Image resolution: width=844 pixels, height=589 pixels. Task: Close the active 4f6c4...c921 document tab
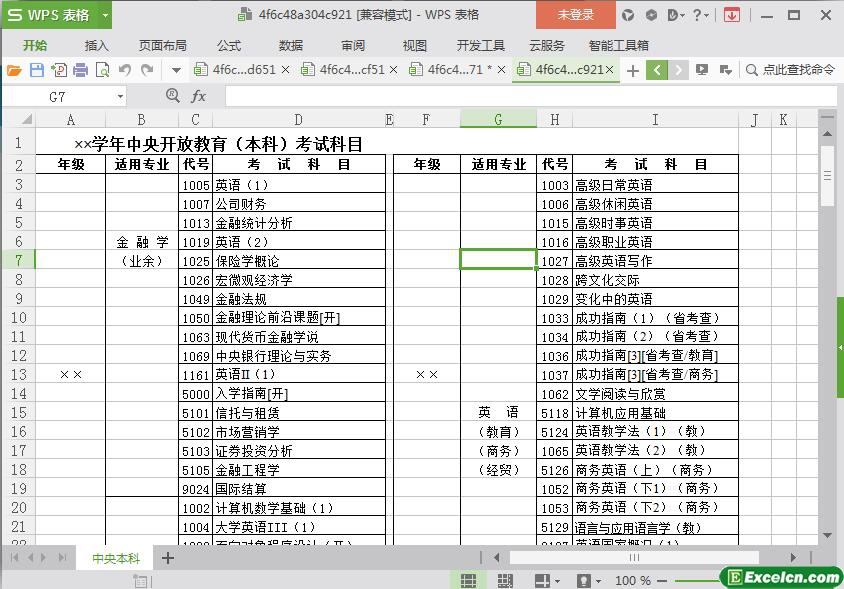click(609, 70)
